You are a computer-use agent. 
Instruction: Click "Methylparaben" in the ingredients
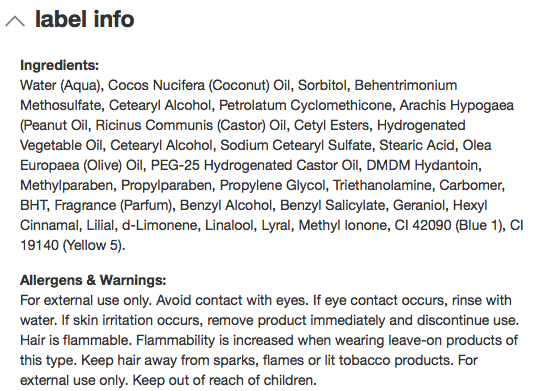(66, 186)
